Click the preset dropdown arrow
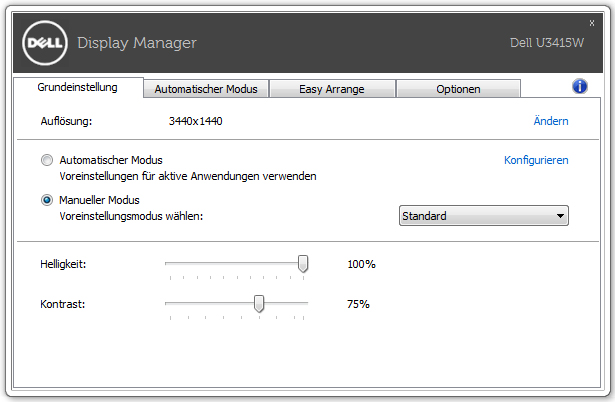This screenshot has width=615, height=402. [560, 216]
